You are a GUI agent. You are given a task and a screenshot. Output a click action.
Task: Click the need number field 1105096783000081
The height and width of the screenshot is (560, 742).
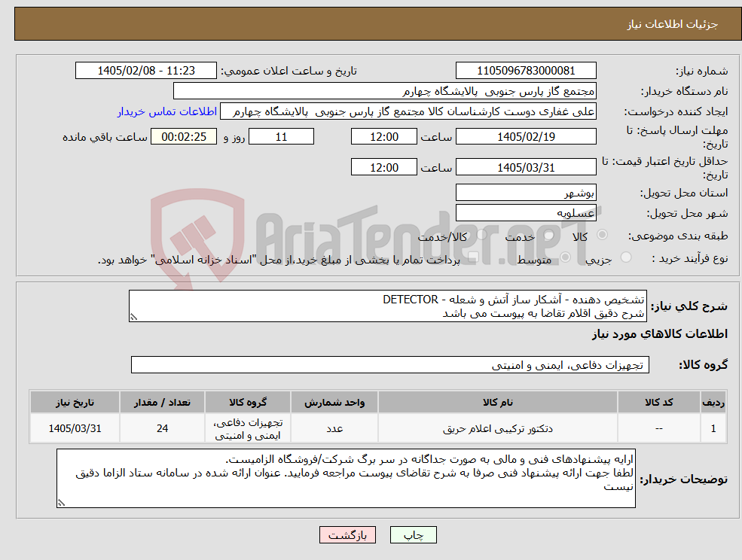tap(526, 71)
